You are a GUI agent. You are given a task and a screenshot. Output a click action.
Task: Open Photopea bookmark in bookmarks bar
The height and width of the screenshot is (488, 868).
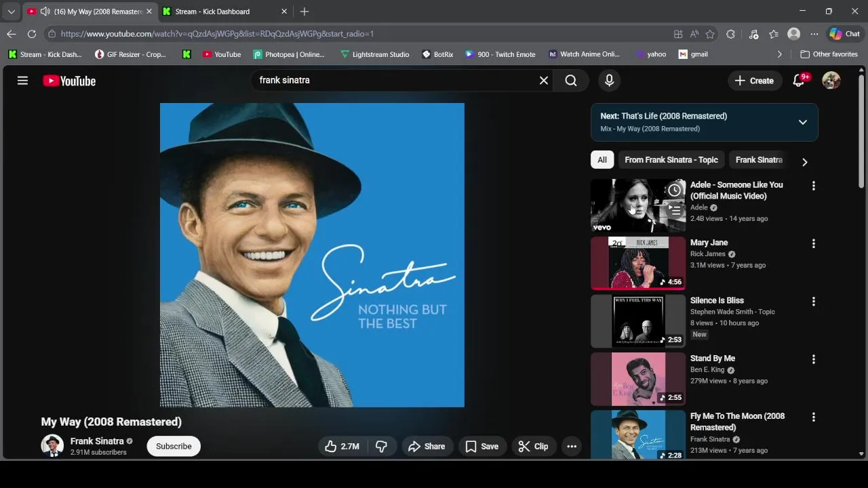coord(289,54)
